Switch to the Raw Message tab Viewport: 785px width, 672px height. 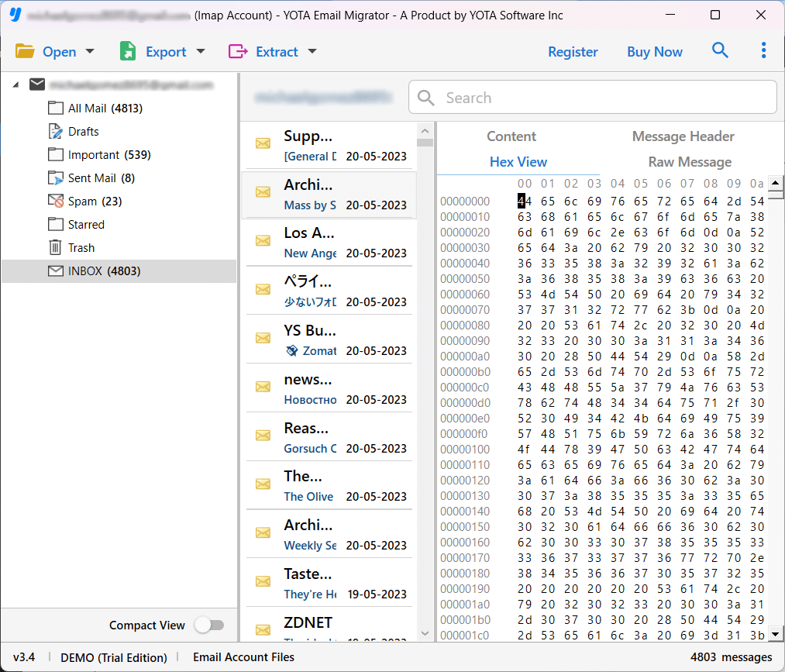click(x=690, y=162)
